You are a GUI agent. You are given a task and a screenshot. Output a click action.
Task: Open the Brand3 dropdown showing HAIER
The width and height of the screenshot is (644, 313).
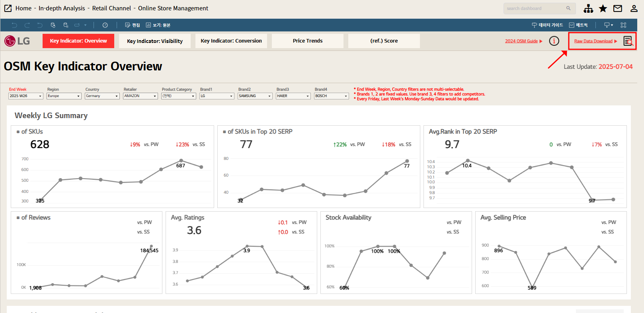click(293, 96)
